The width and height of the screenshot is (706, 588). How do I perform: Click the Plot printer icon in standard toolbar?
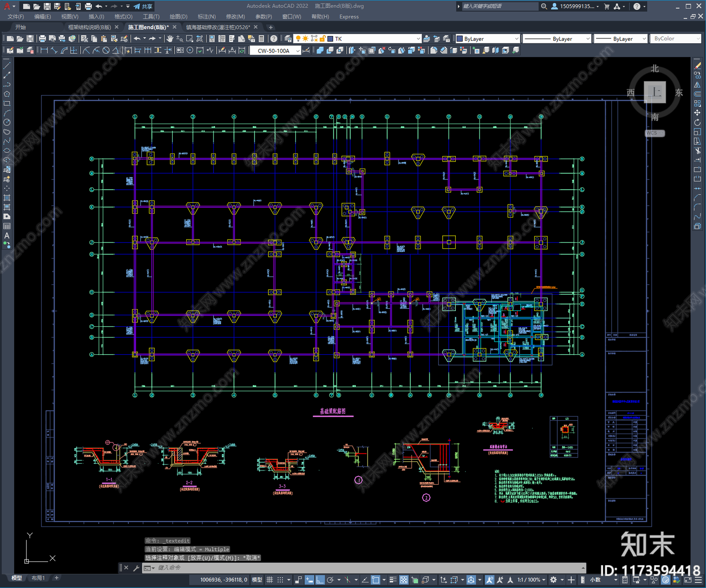click(42, 39)
